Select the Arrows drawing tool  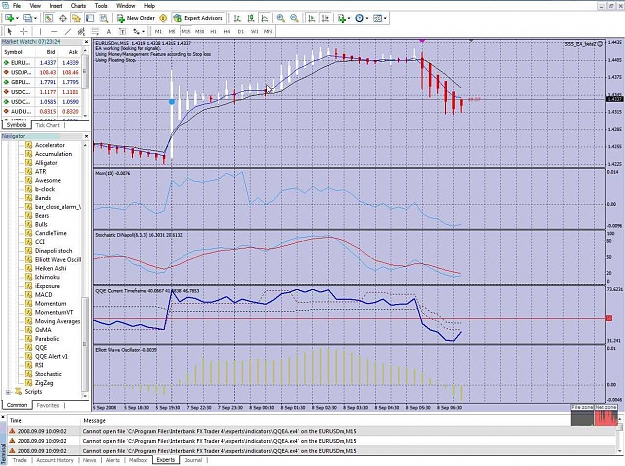point(136,31)
